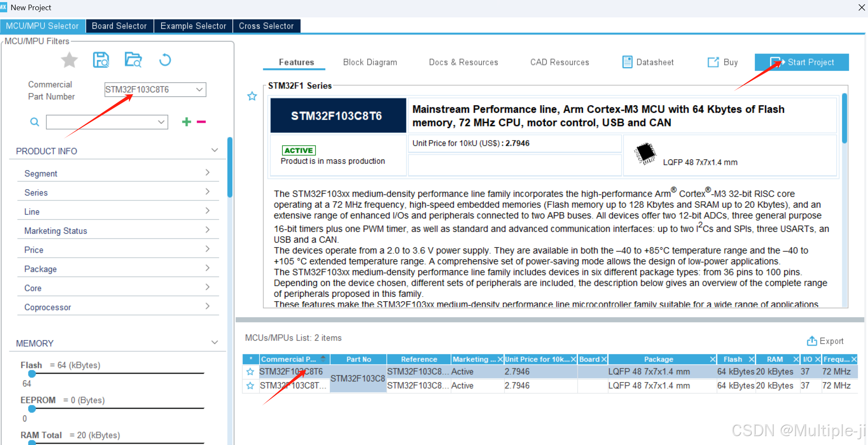The image size is (868, 445).
Task: Remove a filter with the pink minus
Action: [201, 122]
